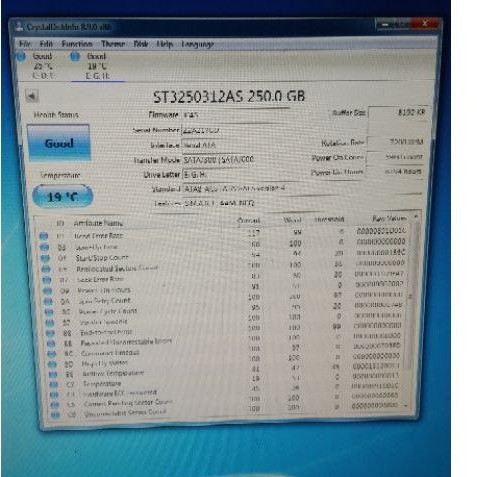Viewport: 477px width, 477px height.
Task: Click status icon for Current Pending Sector Count
Action: pyautogui.click(x=55, y=405)
